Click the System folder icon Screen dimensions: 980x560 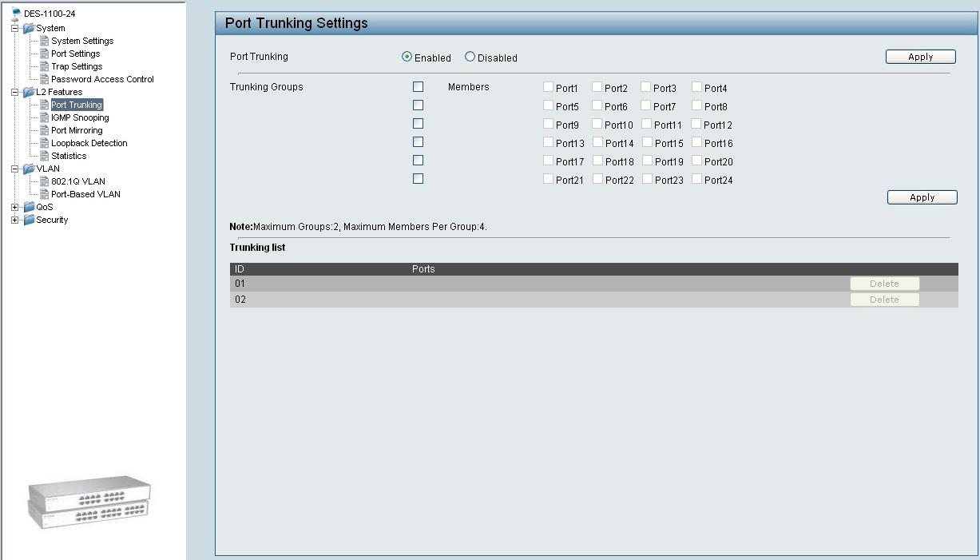(29, 28)
